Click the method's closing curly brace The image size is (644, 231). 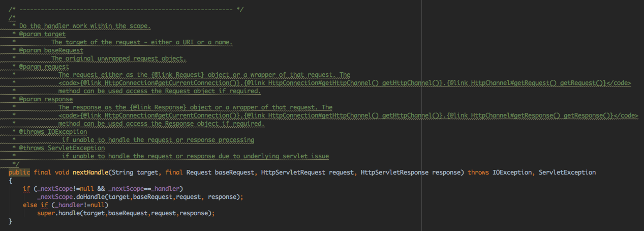[x=10, y=221]
